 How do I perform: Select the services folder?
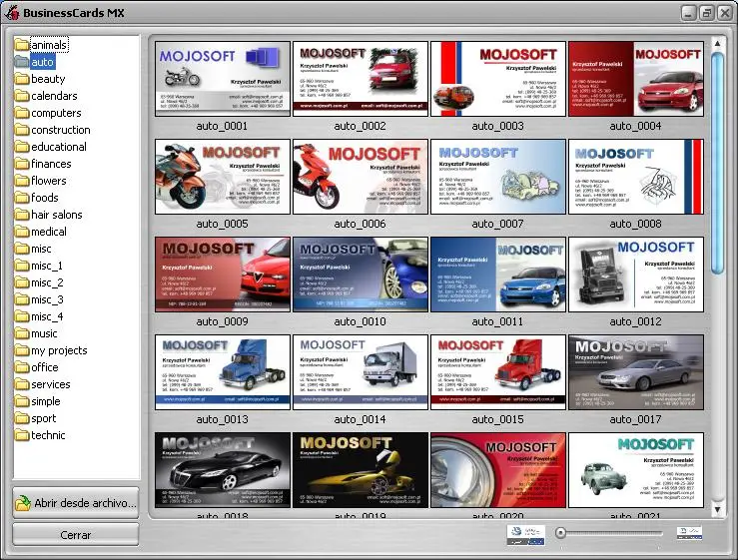pyautogui.click(x=42, y=384)
